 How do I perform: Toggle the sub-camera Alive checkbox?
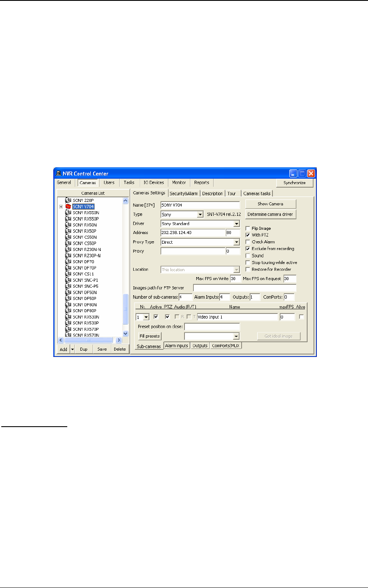tap(302, 316)
